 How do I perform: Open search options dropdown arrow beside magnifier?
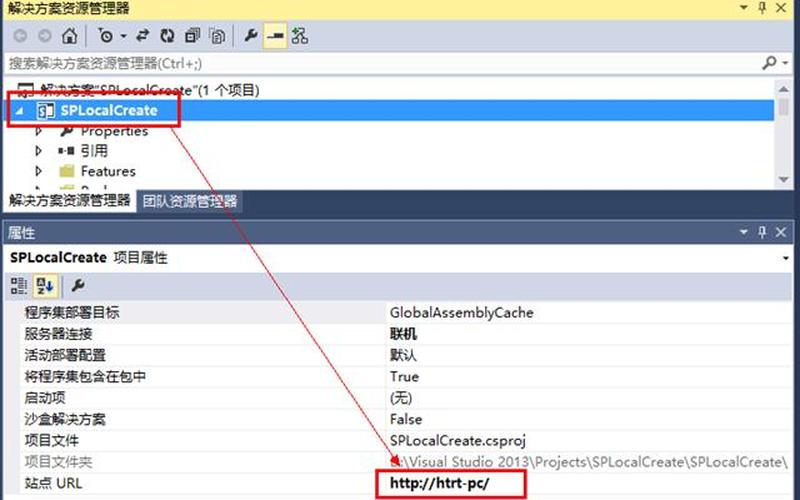[x=785, y=63]
